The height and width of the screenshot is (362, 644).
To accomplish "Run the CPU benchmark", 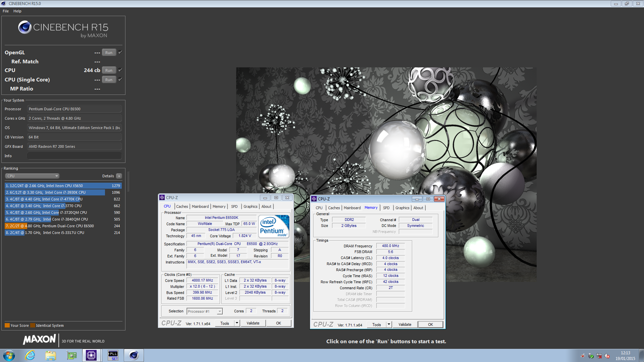I will 109,70.
